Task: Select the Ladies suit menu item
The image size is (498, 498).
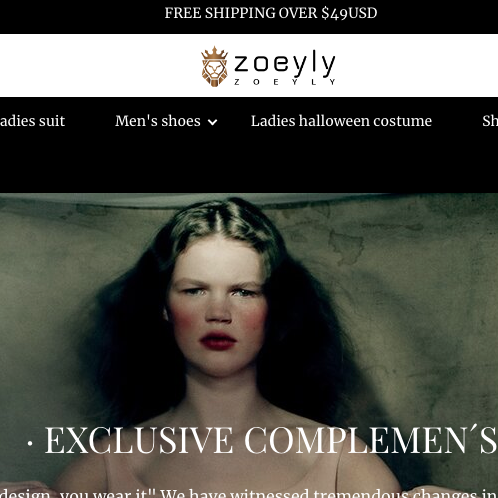Action: coord(32,121)
